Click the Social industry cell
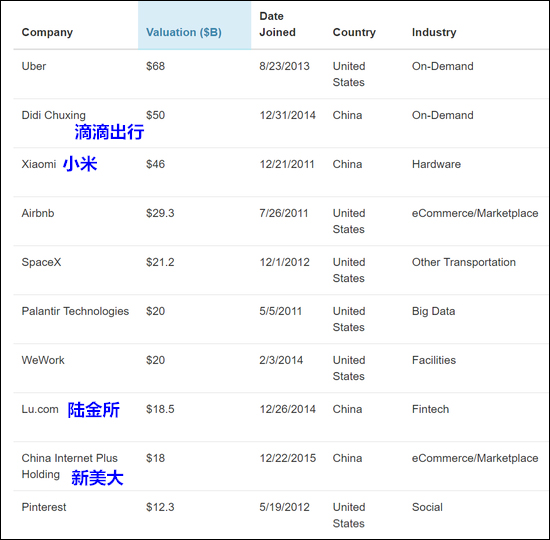 (x=427, y=507)
